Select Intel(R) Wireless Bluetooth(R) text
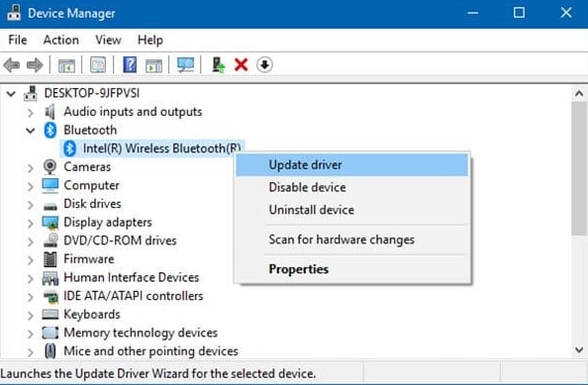Image resolution: width=588 pixels, height=385 pixels. tap(162, 148)
